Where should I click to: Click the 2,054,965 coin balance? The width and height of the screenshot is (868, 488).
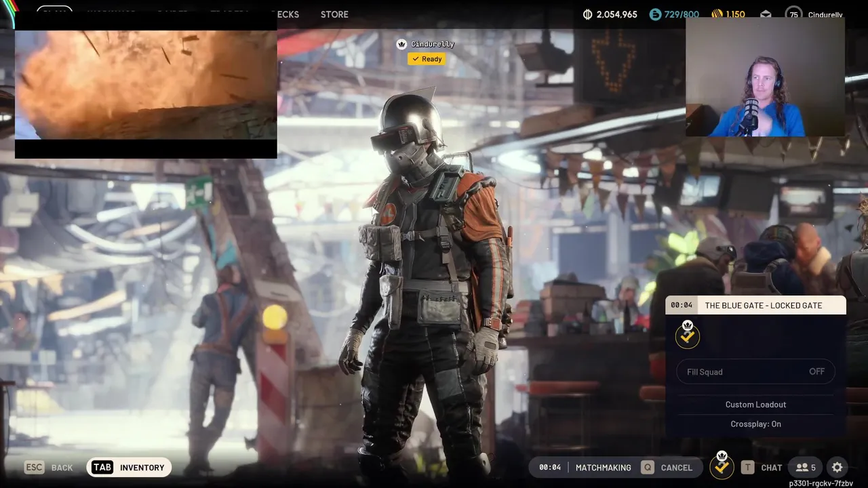(x=616, y=14)
